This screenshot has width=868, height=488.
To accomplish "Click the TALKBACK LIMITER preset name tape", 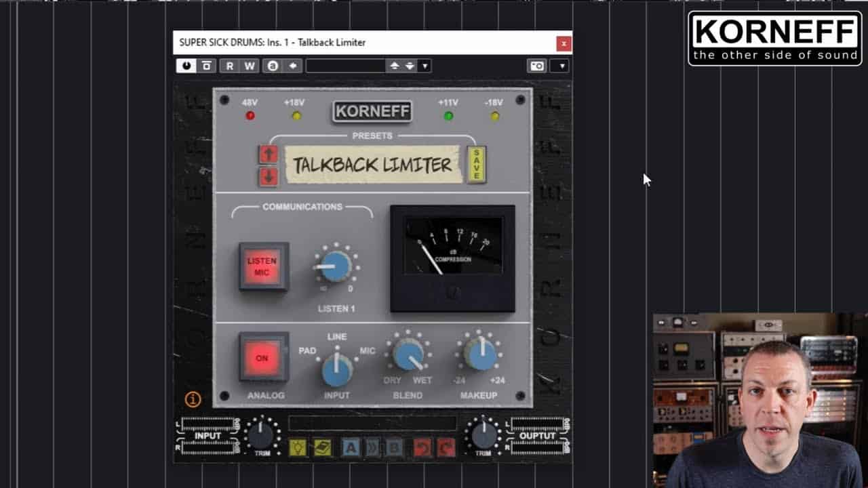I will [x=372, y=165].
